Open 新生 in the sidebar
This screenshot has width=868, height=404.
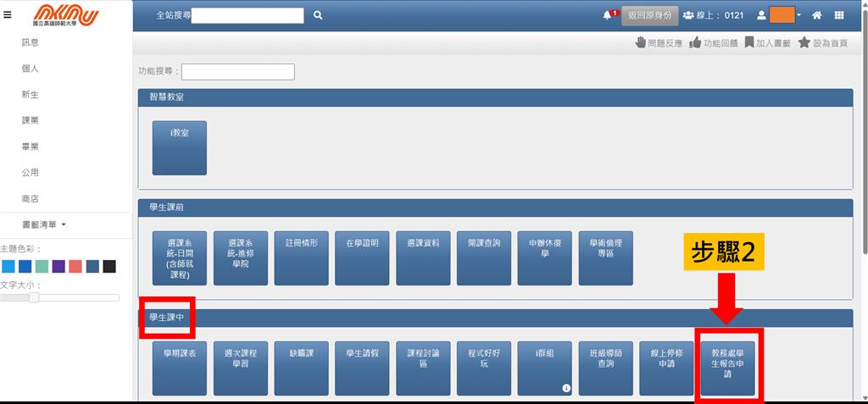coord(31,95)
